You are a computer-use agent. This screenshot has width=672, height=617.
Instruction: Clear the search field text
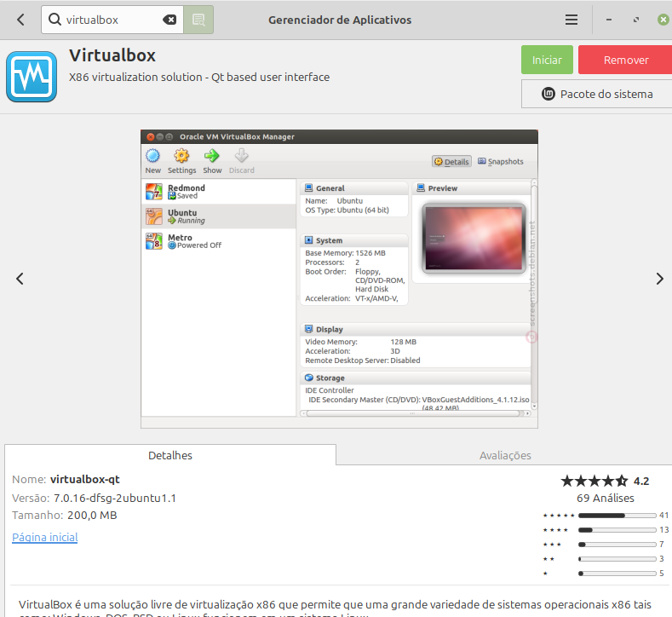point(169,20)
